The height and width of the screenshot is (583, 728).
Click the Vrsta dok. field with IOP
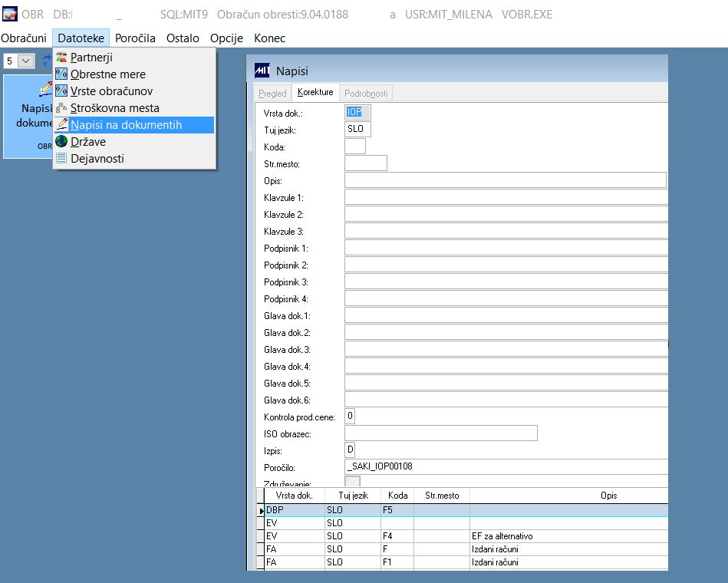[x=357, y=112]
